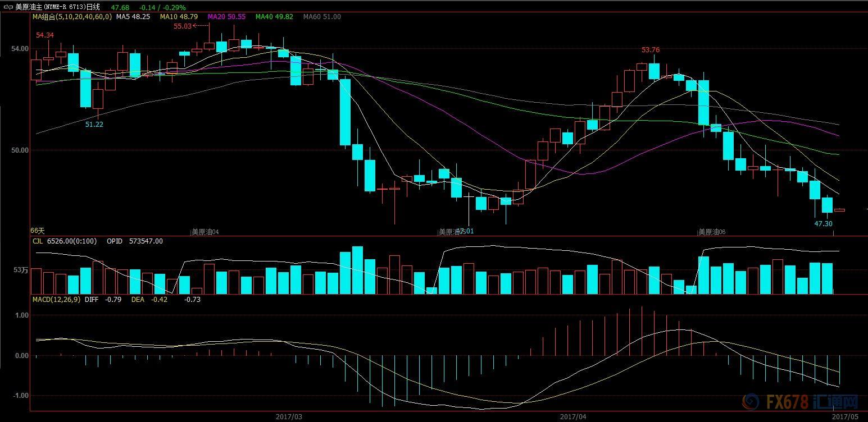Click the -1.00 MACD axis label

click(x=20, y=396)
